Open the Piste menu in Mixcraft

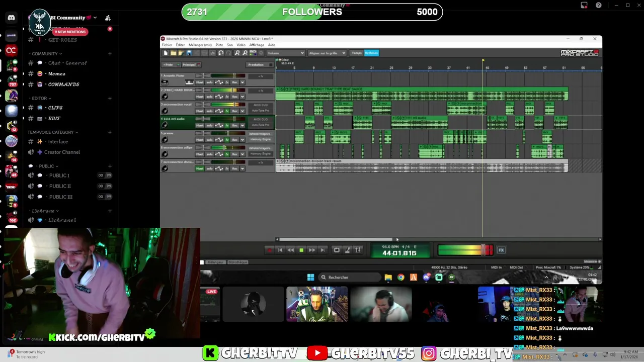tap(219, 45)
